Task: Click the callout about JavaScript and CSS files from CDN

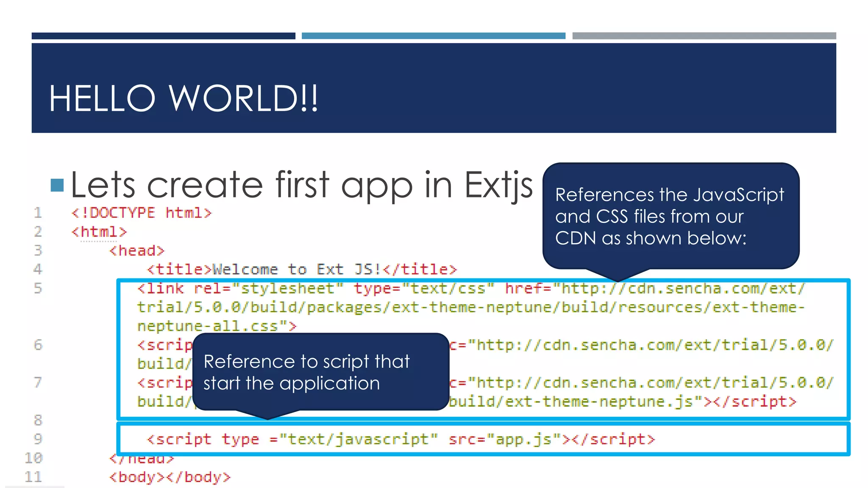Action: click(x=670, y=216)
